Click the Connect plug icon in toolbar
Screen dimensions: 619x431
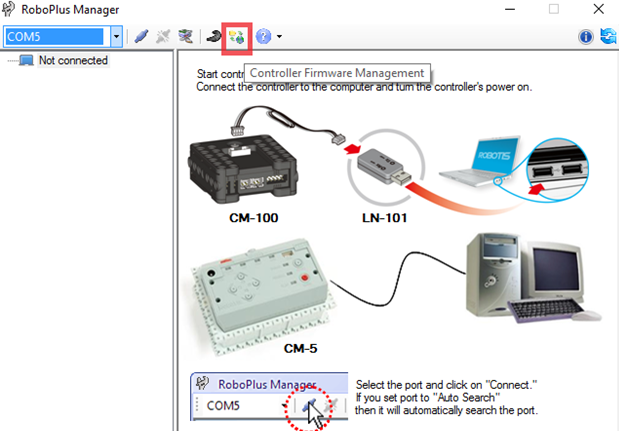coord(141,36)
